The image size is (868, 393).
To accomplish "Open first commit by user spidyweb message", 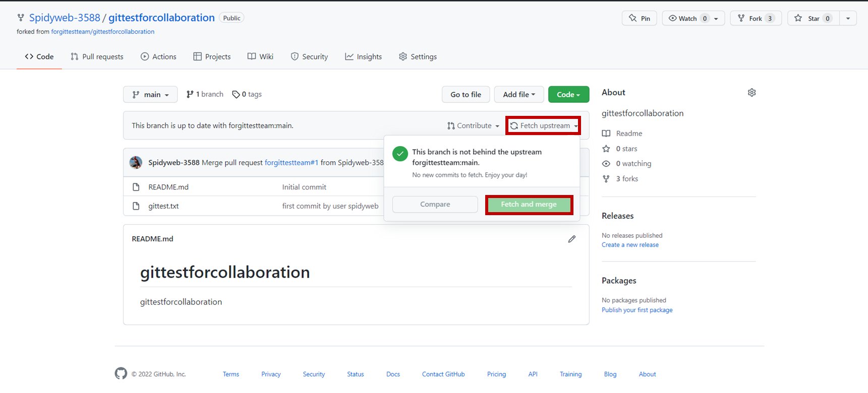I will 330,206.
